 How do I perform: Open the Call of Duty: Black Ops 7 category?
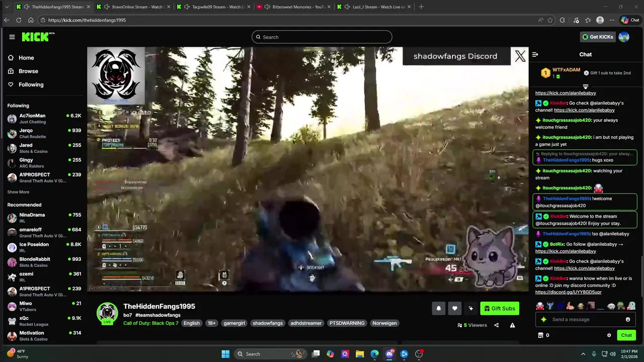(151, 323)
